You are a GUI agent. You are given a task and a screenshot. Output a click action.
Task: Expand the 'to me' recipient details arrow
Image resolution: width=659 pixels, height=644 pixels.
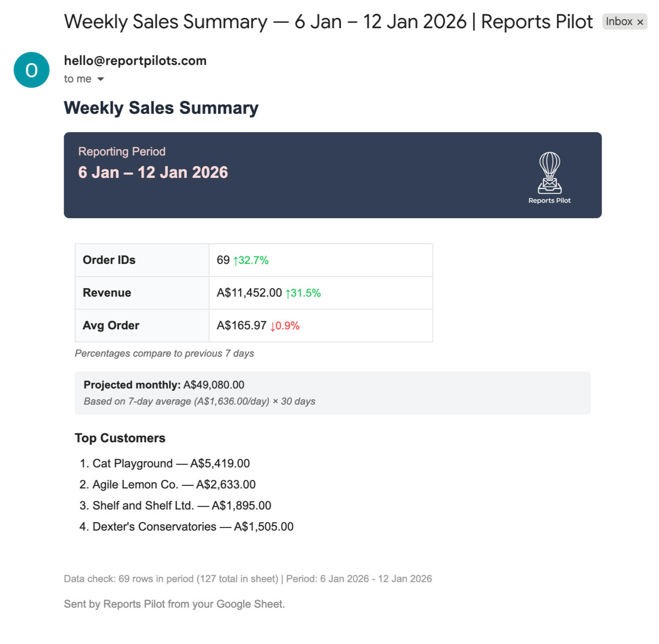(100, 79)
